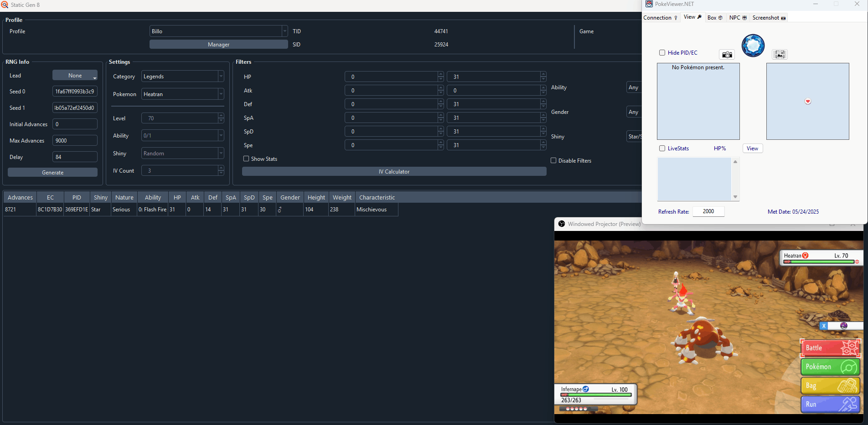The image size is (868, 425).
Task: Click the camera screenshot icon in PokeViewer
Action: (x=727, y=55)
